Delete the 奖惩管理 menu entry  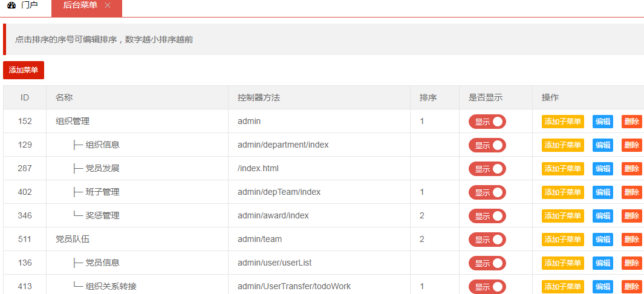pos(631,216)
